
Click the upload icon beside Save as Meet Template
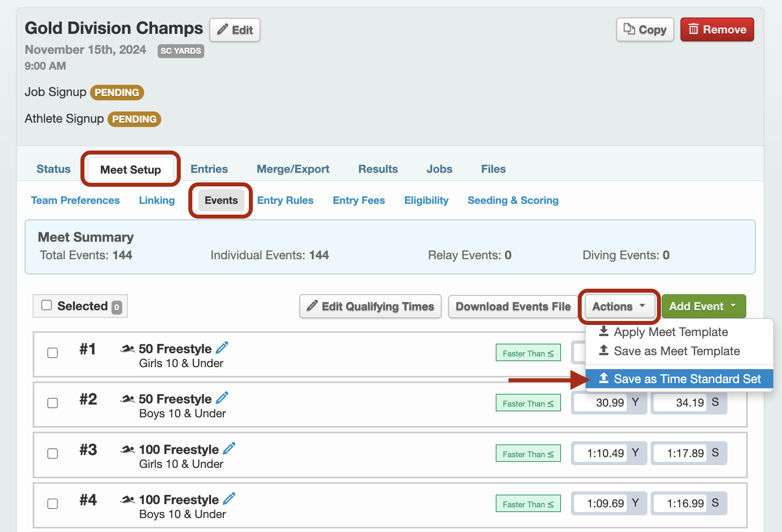(604, 350)
